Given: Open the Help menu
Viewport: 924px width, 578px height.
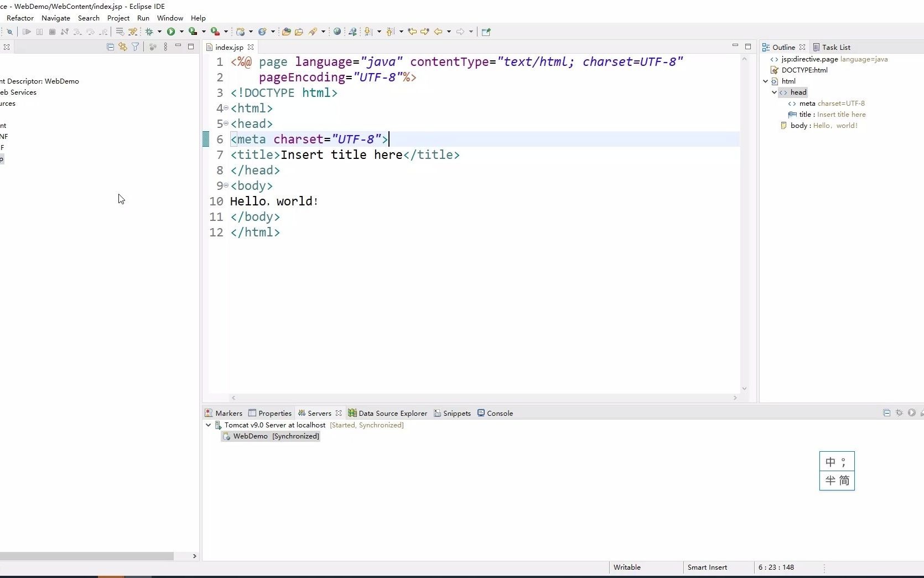Looking at the screenshot, I should [x=198, y=18].
